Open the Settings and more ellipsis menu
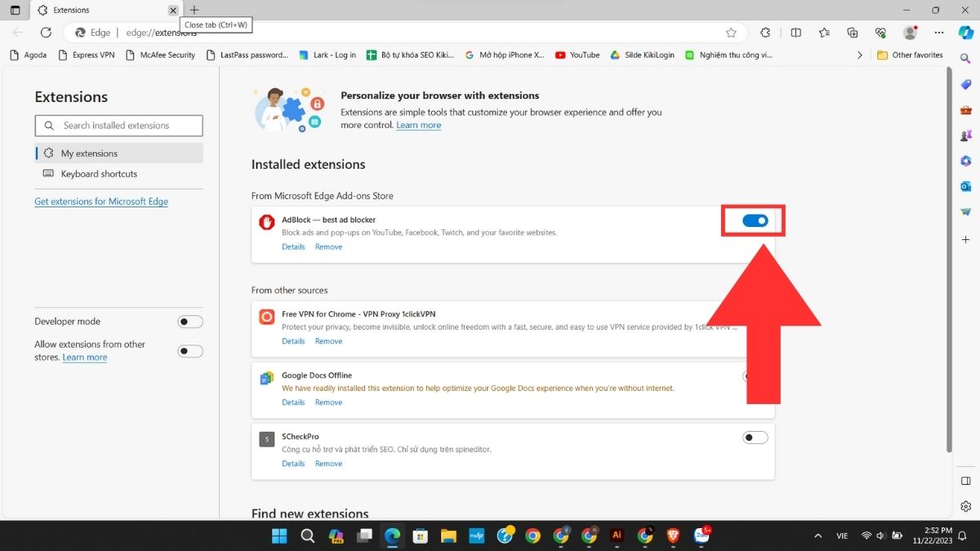This screenshot has height=551, width=980. 938,33
